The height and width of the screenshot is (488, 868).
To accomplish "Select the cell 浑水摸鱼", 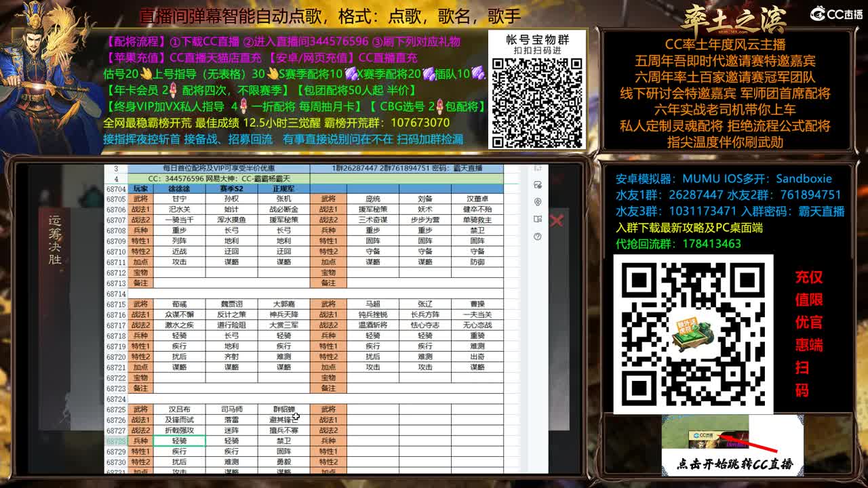I will click(x=231, y=220).
